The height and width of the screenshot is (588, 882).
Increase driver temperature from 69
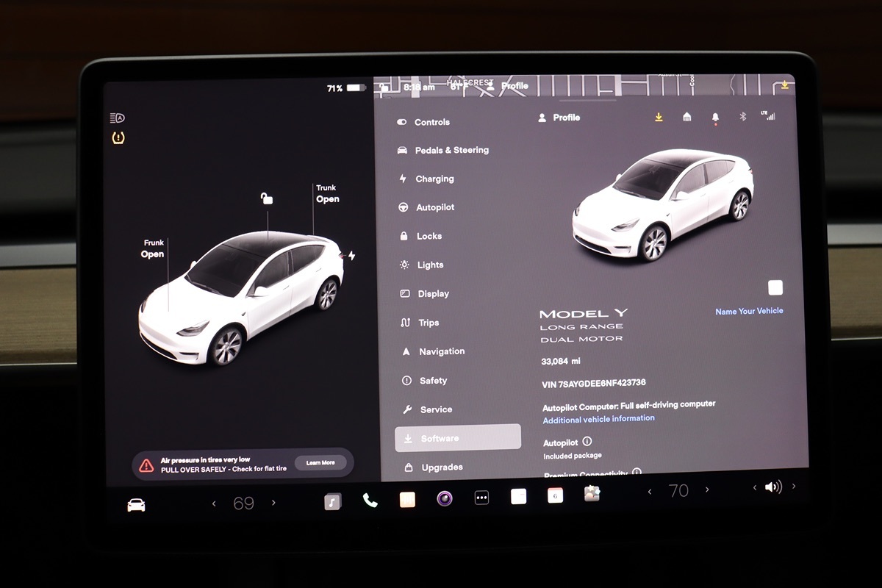point(274,503)
